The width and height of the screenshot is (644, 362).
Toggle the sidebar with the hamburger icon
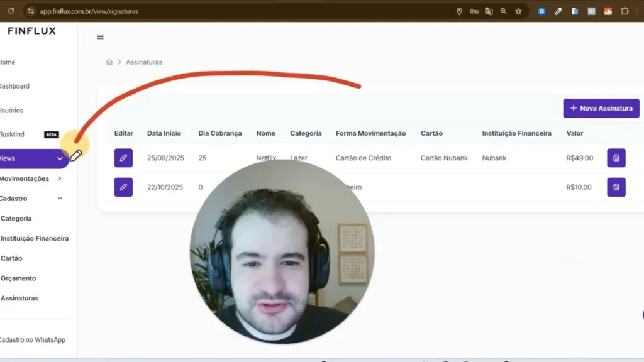(x=100, y=36)
